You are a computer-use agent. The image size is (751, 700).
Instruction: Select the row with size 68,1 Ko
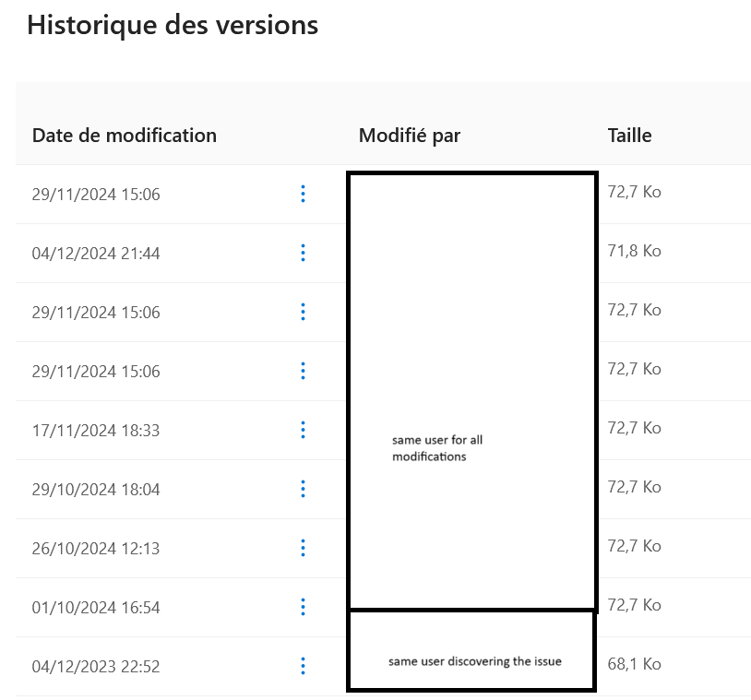[x=383, y=667]
